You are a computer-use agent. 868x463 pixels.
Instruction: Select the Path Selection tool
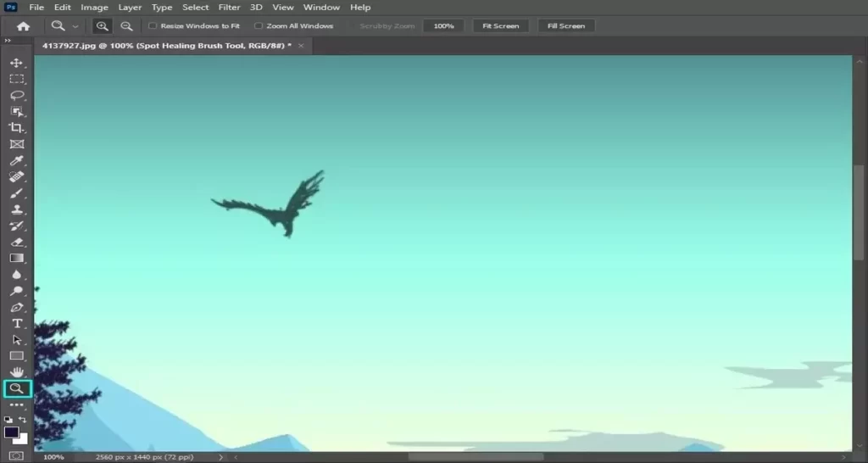click(x=17, y=339)
